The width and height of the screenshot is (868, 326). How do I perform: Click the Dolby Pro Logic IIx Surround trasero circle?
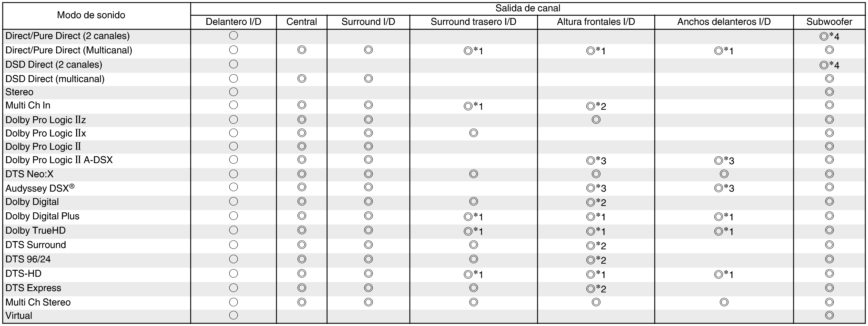click(473, 133)
